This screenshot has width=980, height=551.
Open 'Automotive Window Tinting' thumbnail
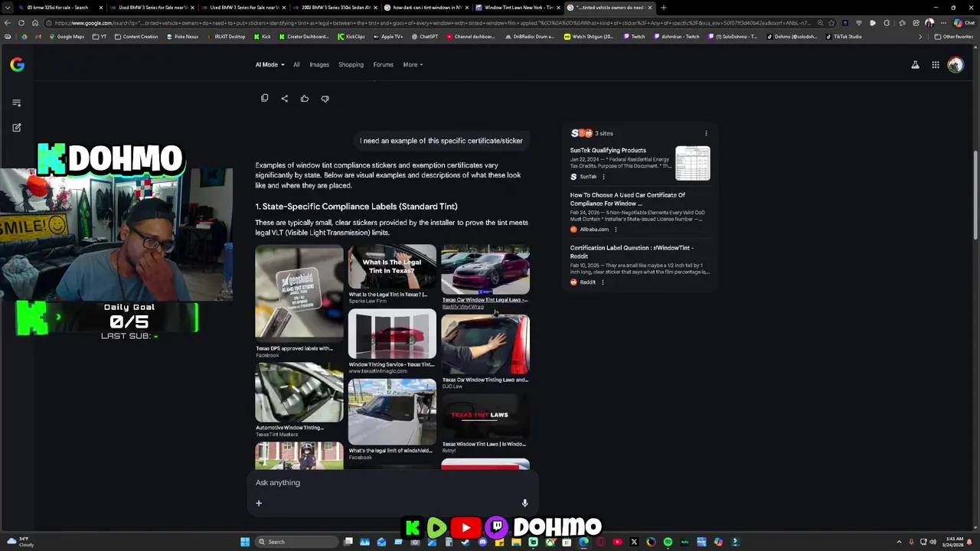click(299, 393)
